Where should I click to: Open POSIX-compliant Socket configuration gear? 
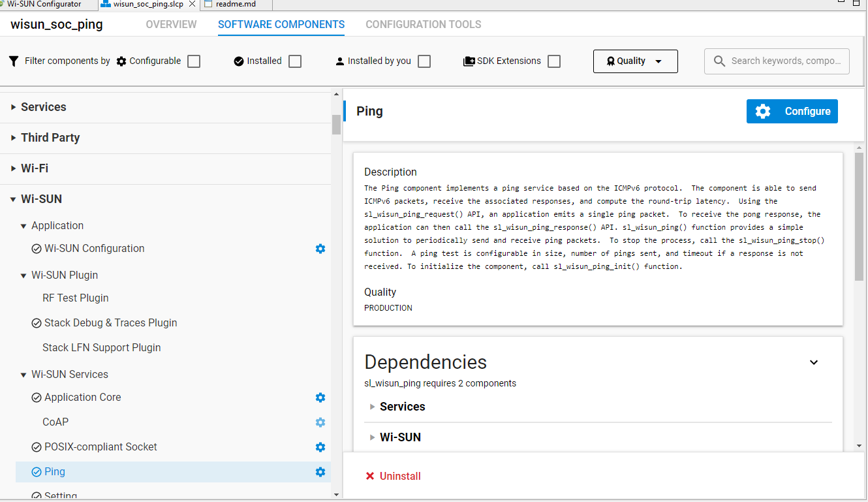320,447
